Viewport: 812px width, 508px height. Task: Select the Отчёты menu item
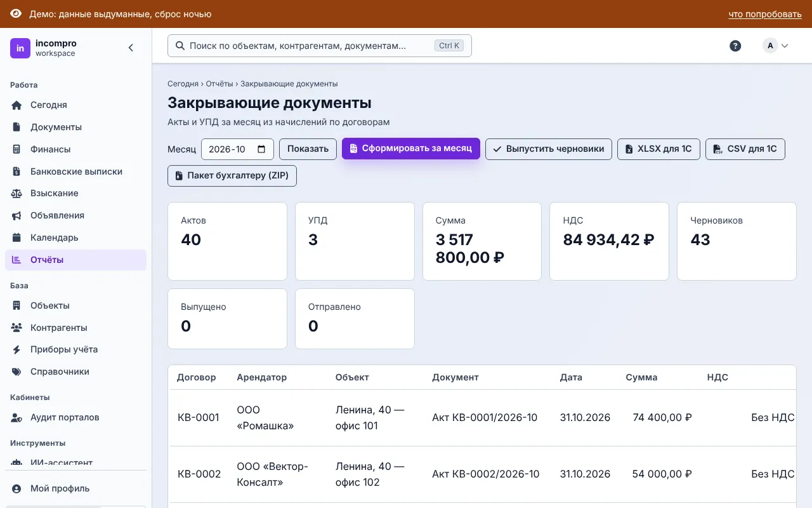pyautogui.click(x=75, y=260)
